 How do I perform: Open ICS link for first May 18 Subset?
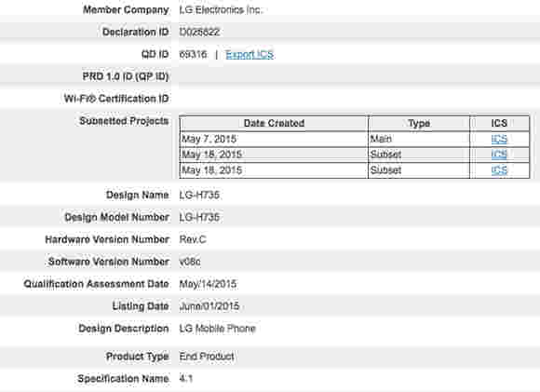click(499, 155)
